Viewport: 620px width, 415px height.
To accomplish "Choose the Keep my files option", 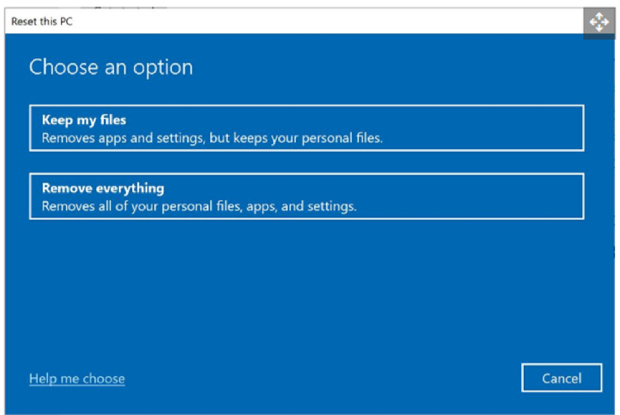I will pos(306,128).
